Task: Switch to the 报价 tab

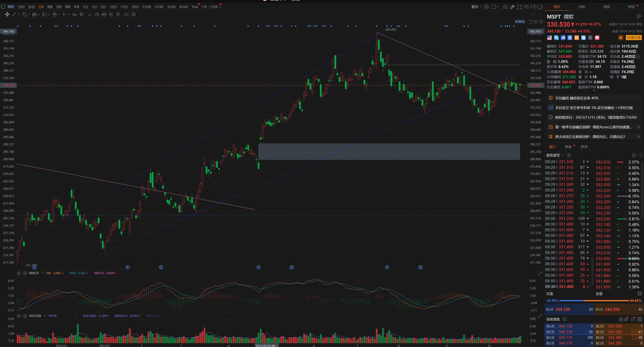Action: click(x=557, y=7)
